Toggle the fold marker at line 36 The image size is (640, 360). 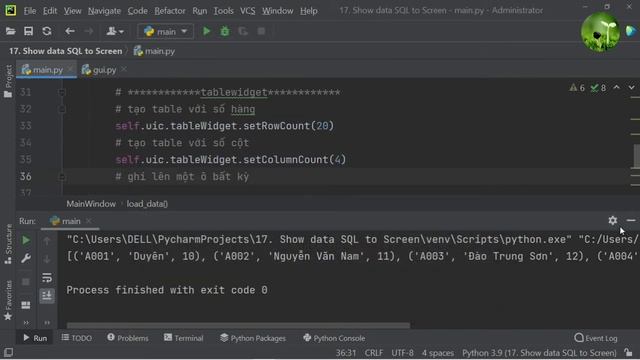[62, 177]
